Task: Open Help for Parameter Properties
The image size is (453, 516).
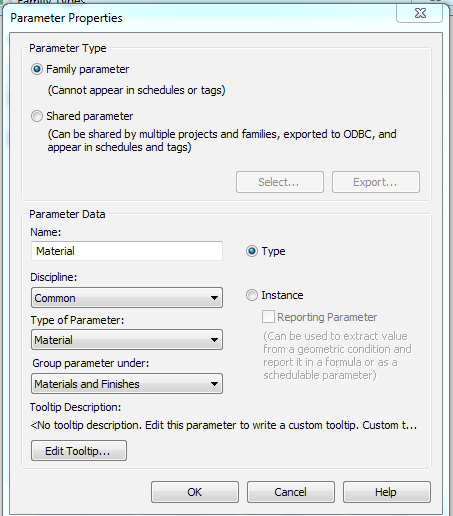Action: 387,492
